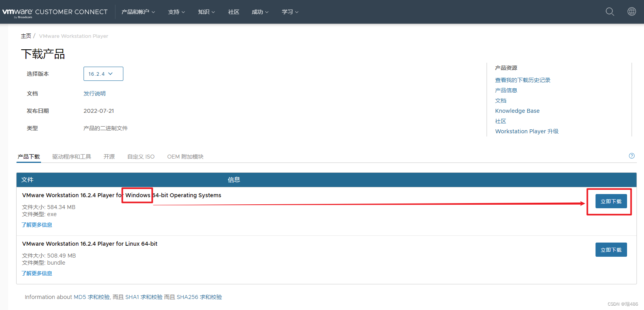Switch to OEM 附加模块 tab
The height and width of the screenshot is (310, 644).
tap(185, 157)
